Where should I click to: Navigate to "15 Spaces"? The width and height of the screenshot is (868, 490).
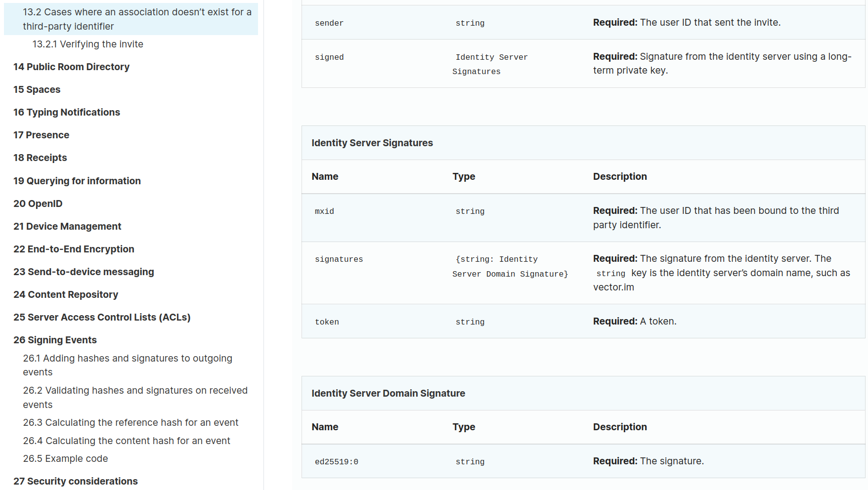pyautogui.click(x=37, y=89)
